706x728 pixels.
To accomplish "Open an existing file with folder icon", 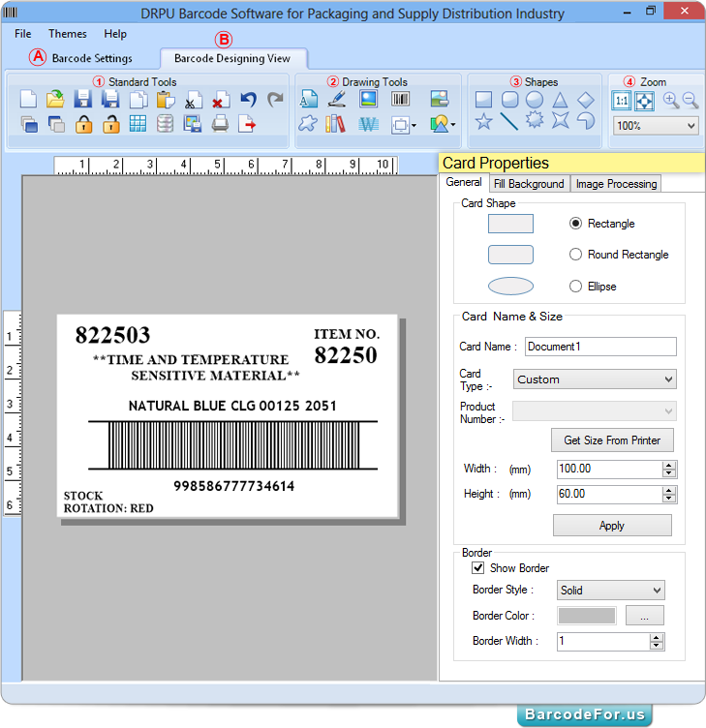I will point(55,99).
